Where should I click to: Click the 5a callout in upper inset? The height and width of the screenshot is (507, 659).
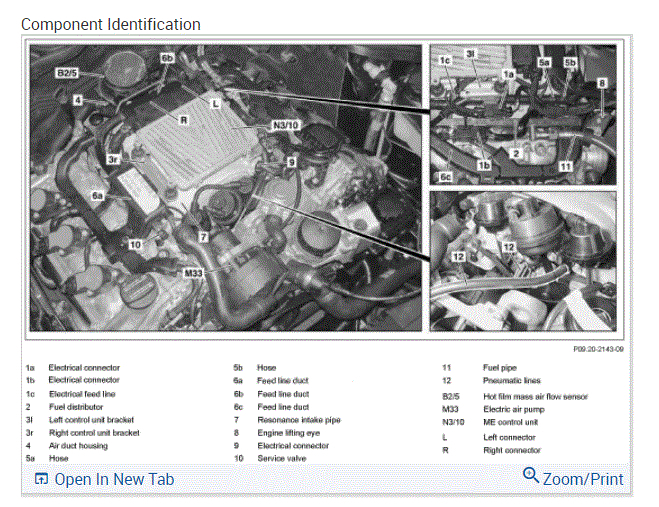[544, 63]
